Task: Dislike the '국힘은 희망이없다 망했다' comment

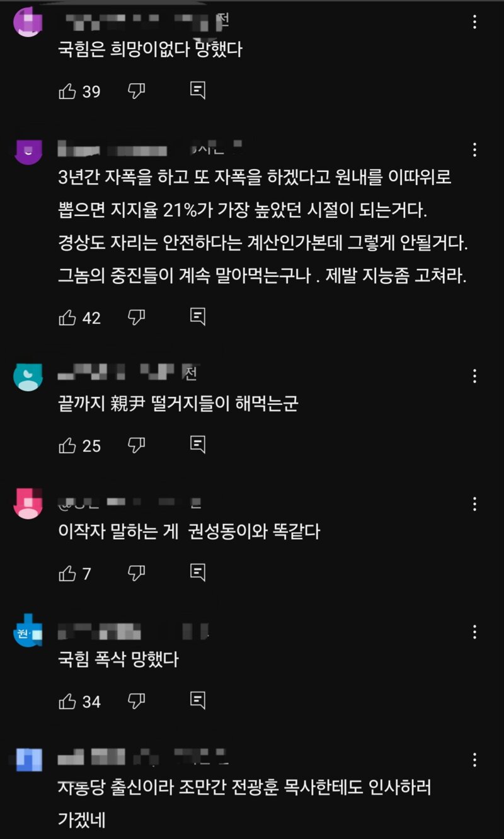Action: pos(137,91)
